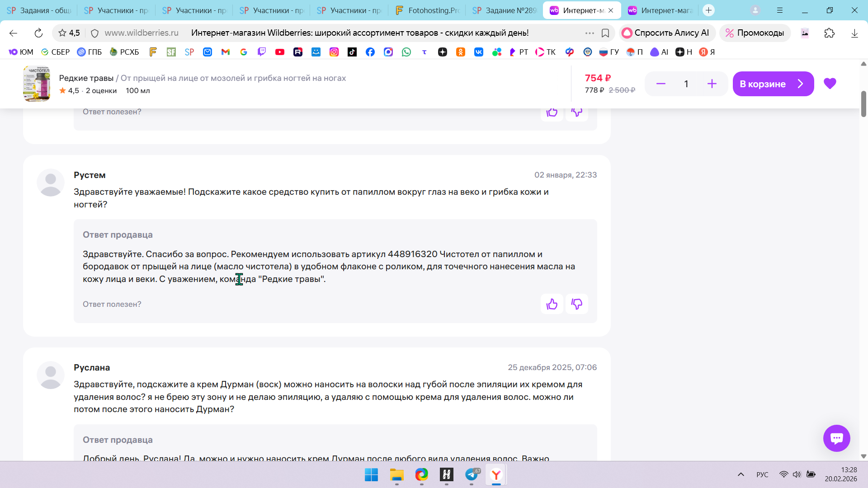The height and width of the screenshot is (488, 868).
Task: Decrease product quantity with minus button
Action: 660,84
